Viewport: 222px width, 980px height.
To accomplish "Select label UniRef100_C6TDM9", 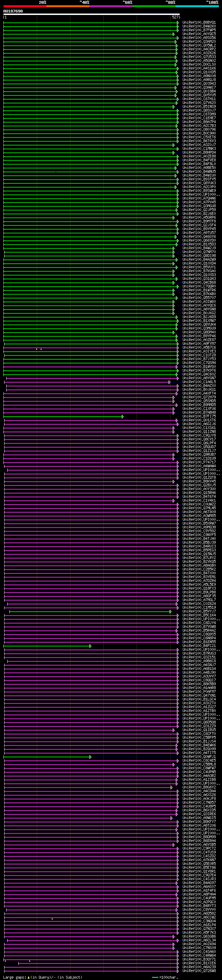I will pos(199,114).
